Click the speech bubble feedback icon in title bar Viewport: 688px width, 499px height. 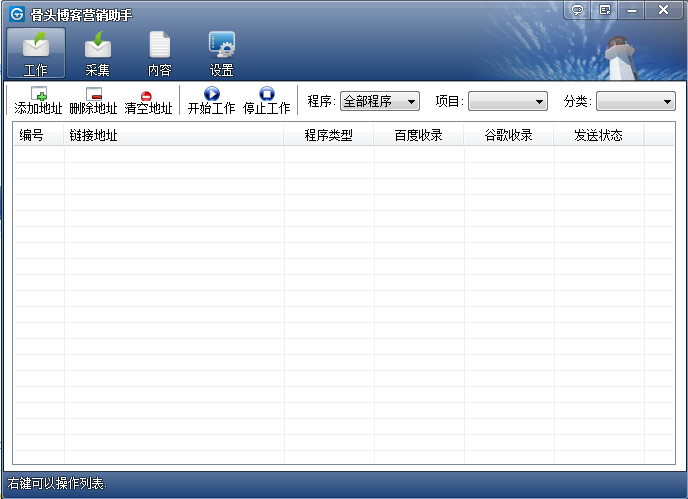coord(577,10)
